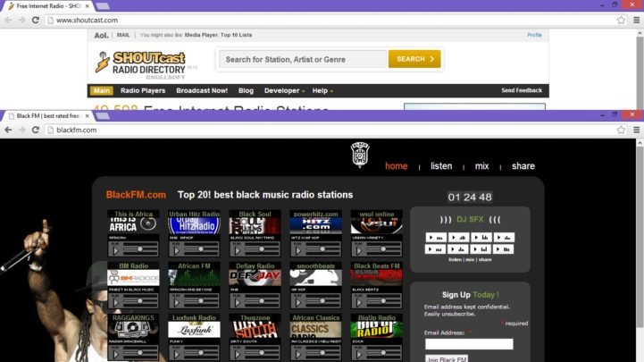Click the BlackFM.com heading link
644x362 pixels.
136,195
